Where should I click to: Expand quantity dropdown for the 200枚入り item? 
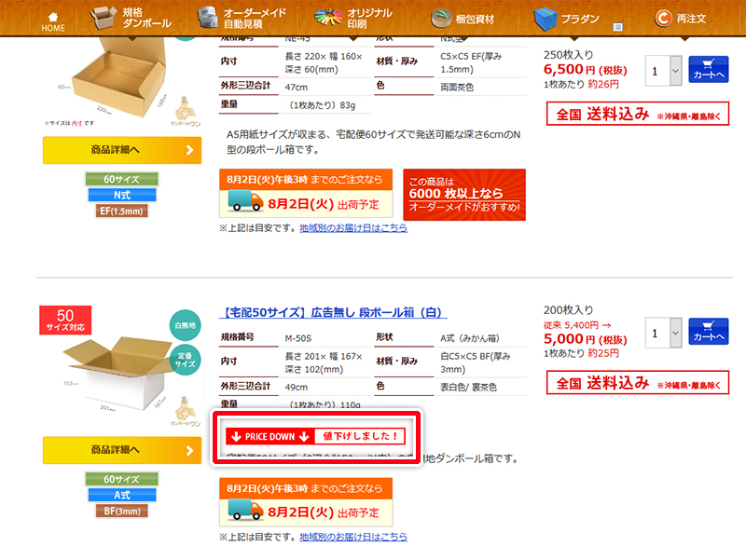(675, 333)
